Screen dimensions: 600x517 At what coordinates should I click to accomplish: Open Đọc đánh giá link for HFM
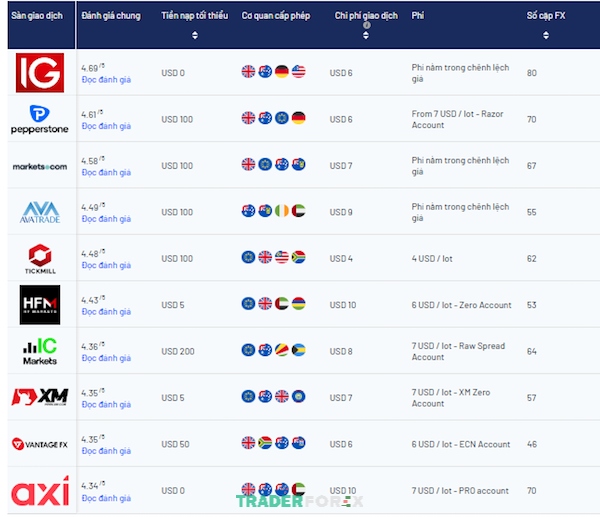pyautogui.click(x=106, y=312)
